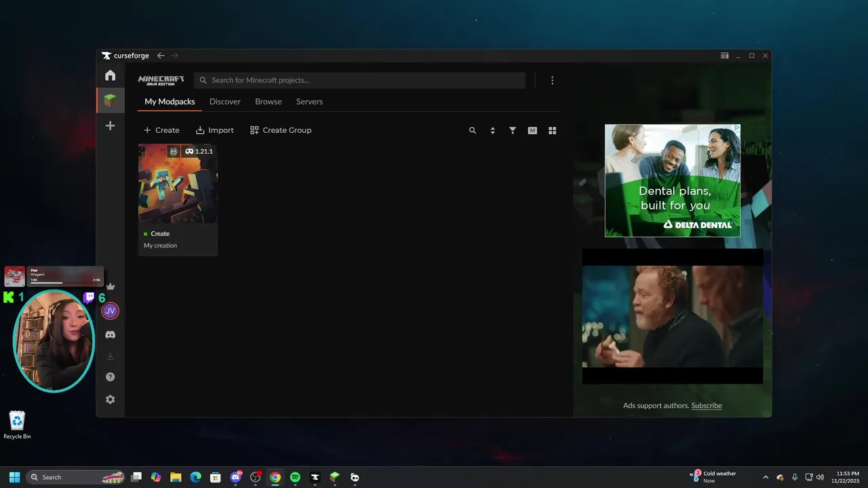The width and height of the screenshot is (868, 488).
Task: Go back with the title bar arrow
Action: [x=161, y=56]
